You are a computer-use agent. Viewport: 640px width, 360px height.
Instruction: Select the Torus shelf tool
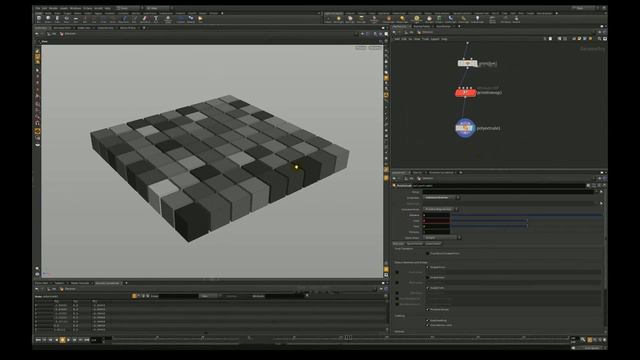point(67,19)
